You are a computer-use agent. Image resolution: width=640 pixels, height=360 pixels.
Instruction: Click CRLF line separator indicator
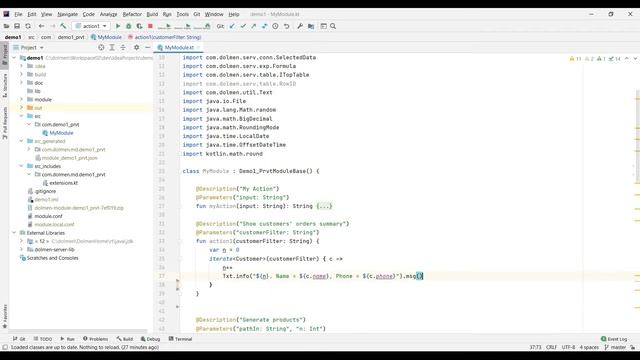pos(551,347)
